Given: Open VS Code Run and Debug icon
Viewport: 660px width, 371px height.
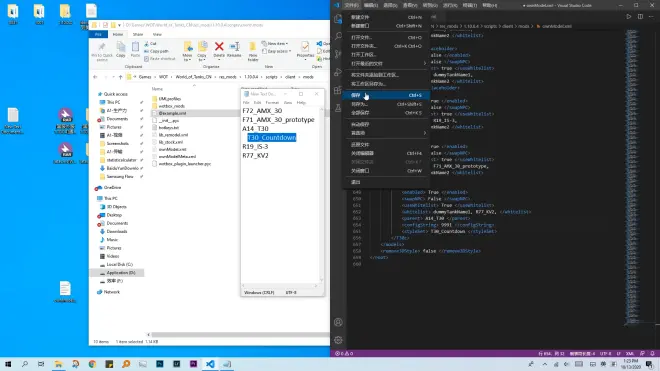Looking at the screenshot, I should 338,72.
